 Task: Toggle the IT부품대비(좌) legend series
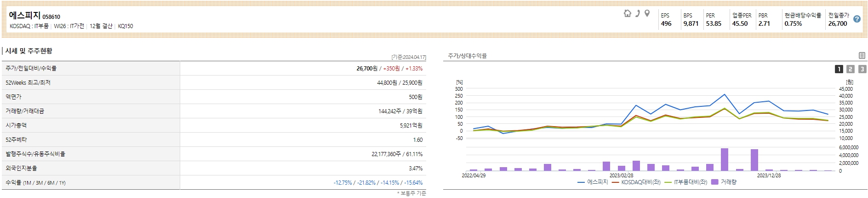tap(686, 182)
